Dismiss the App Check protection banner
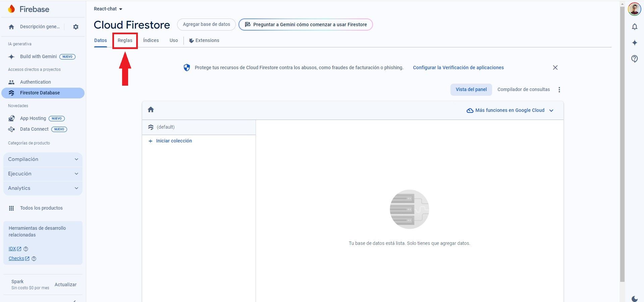The height and width of the screenshot is (302, 644). pyautogui.click(x=555, y=68)
